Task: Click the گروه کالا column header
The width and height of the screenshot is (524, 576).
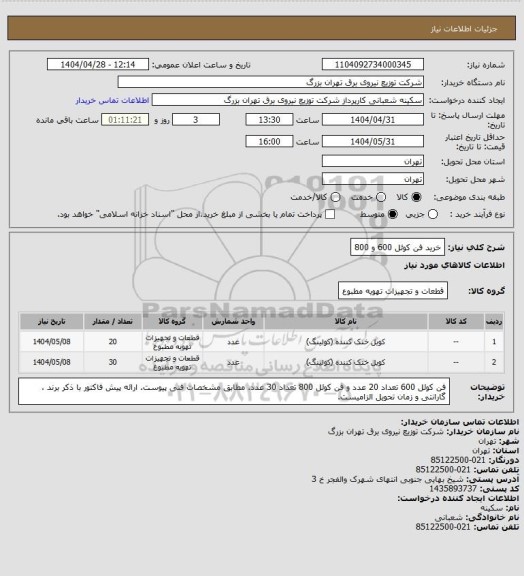Action: tap(172, 321)
